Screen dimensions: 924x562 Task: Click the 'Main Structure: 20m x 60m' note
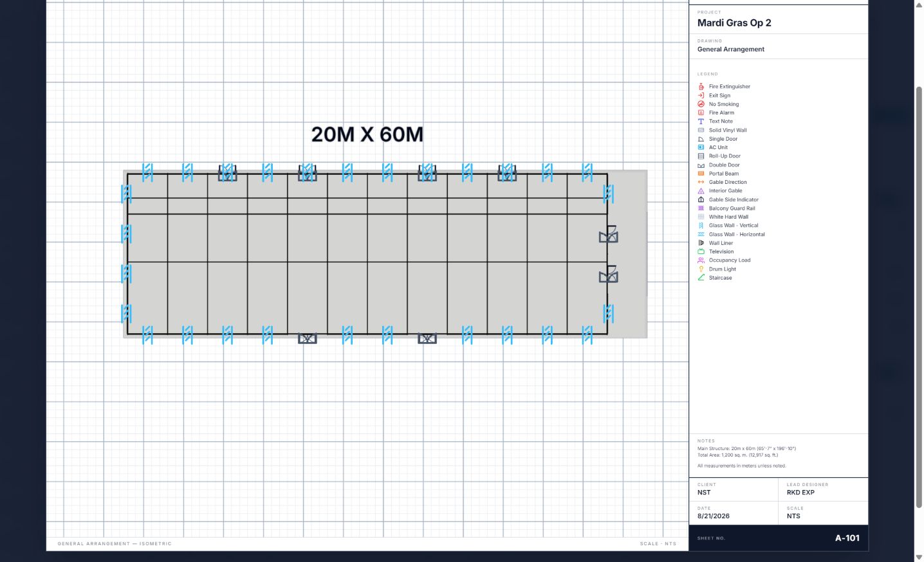point(746,448)
